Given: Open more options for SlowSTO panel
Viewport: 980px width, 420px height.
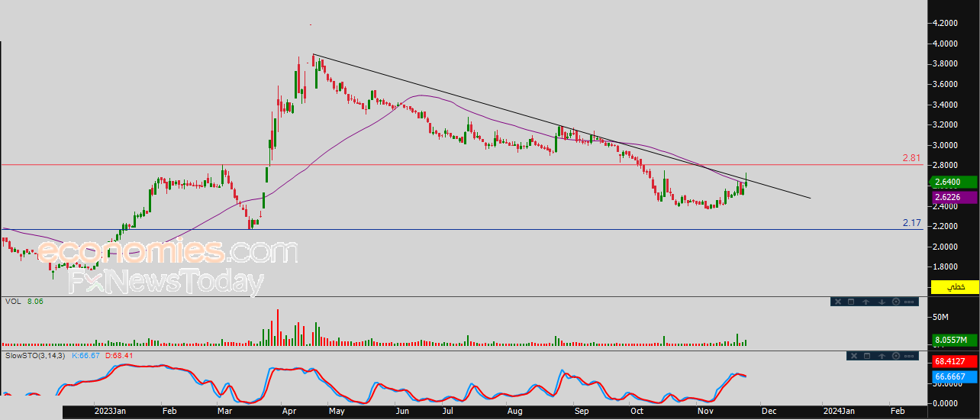Looking at the screenshot, I should [x=909, y=356].
